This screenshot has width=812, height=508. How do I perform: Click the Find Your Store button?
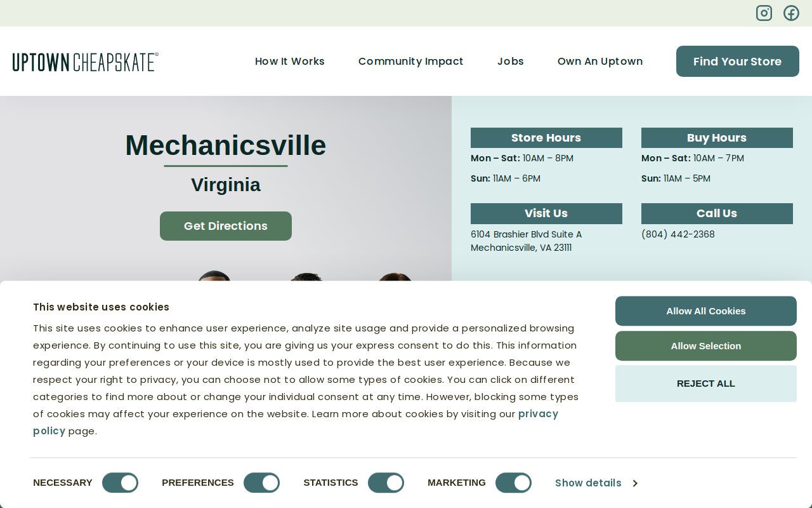738,61
